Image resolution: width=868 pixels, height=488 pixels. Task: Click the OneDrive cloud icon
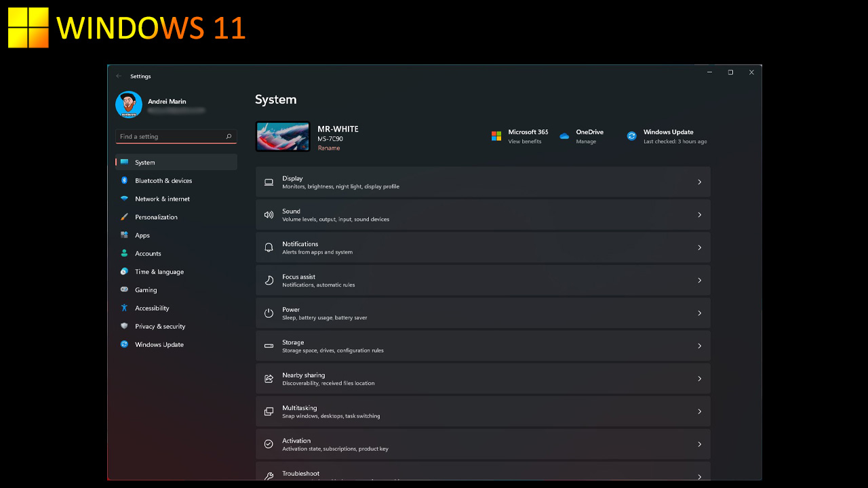pyautogui.click(x=564, y=136)
